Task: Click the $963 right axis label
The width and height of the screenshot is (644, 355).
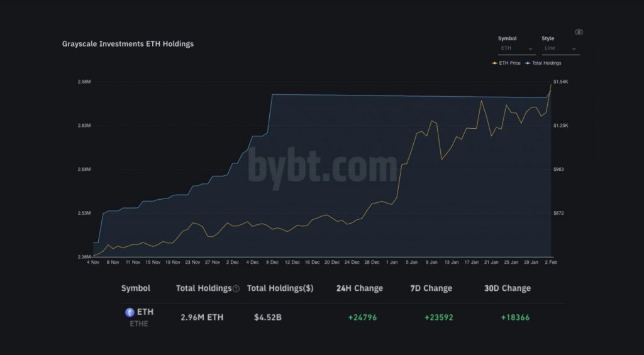Action: click(558, 170)
